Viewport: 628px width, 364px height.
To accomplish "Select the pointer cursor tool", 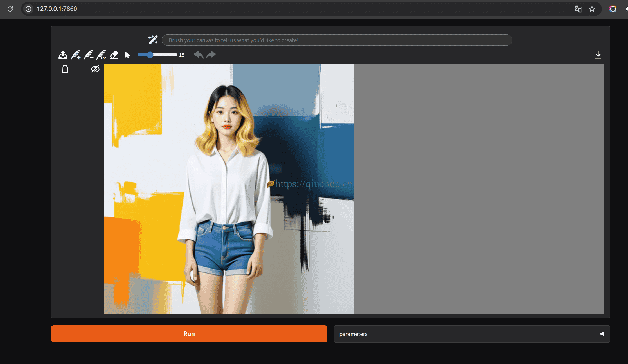I will click(x=127, y=55).
